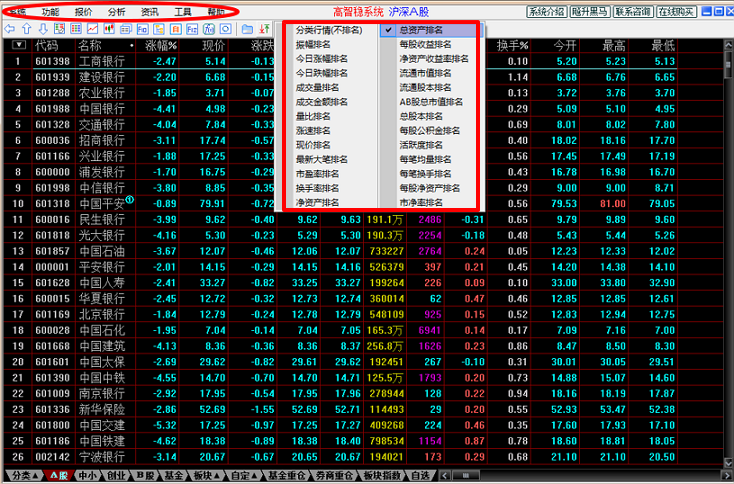Click the Fiz toolbar icon
Image resolution: width=734 pixels, height=484 pixels.
(x=192, y=29)
